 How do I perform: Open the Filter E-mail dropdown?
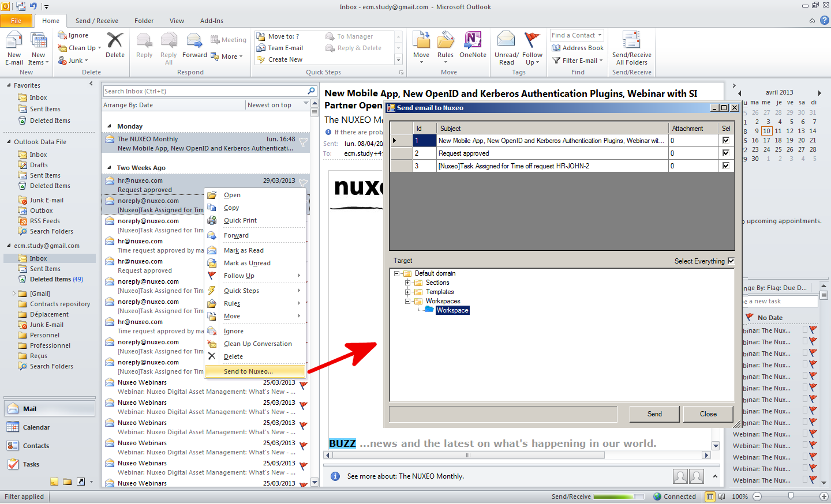click(578, 61)
